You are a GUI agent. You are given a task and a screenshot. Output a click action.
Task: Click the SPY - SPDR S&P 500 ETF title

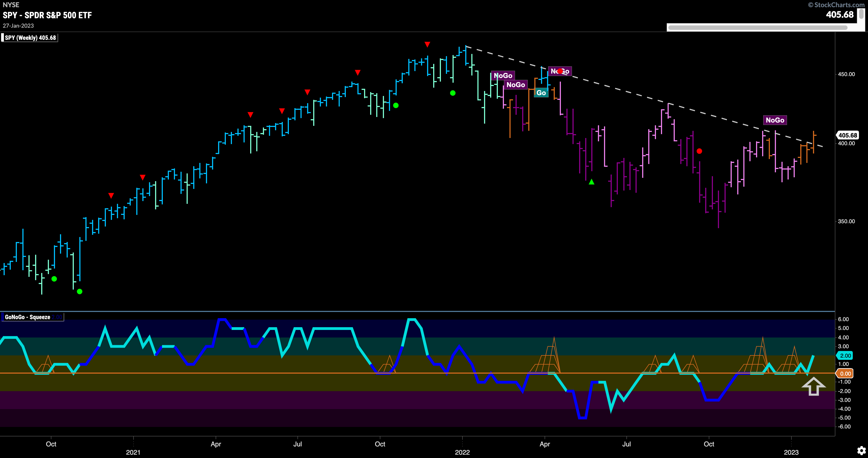tap(47, 15)
